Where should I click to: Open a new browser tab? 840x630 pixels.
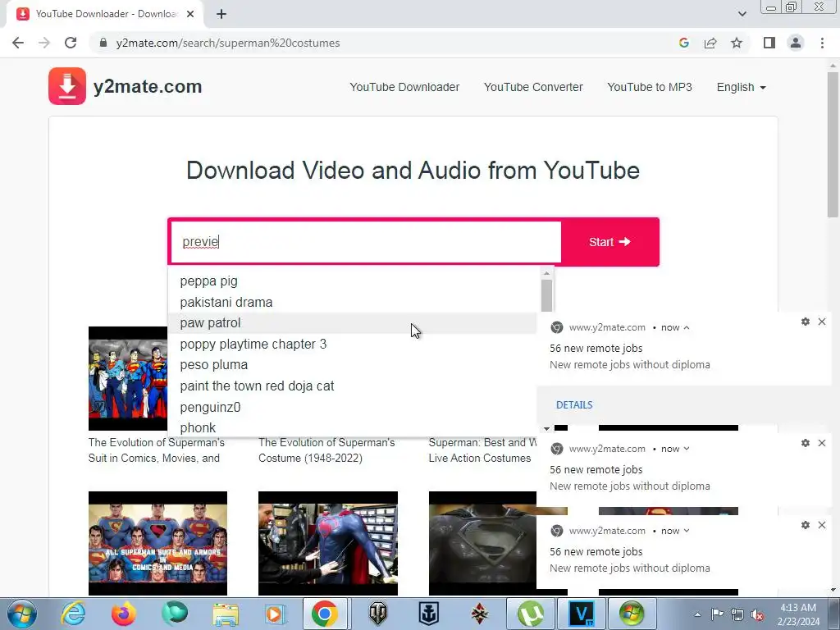click(221, 14)
